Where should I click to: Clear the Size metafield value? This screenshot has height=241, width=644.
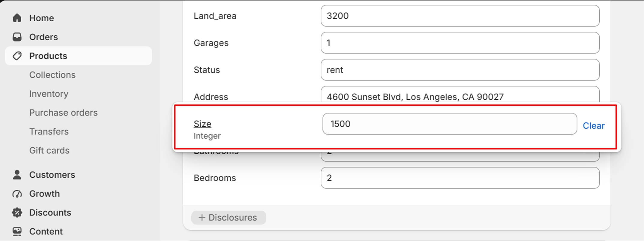[x=594, y=125]
